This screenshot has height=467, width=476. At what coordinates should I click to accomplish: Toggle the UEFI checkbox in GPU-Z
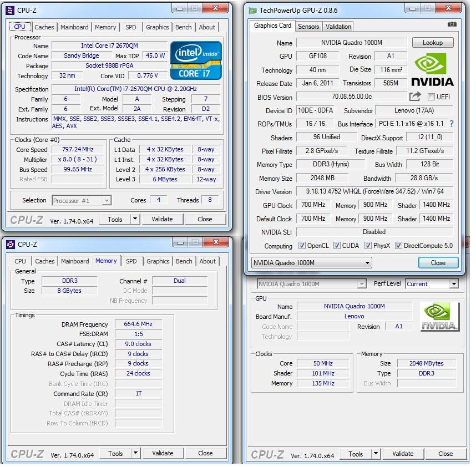431,97
